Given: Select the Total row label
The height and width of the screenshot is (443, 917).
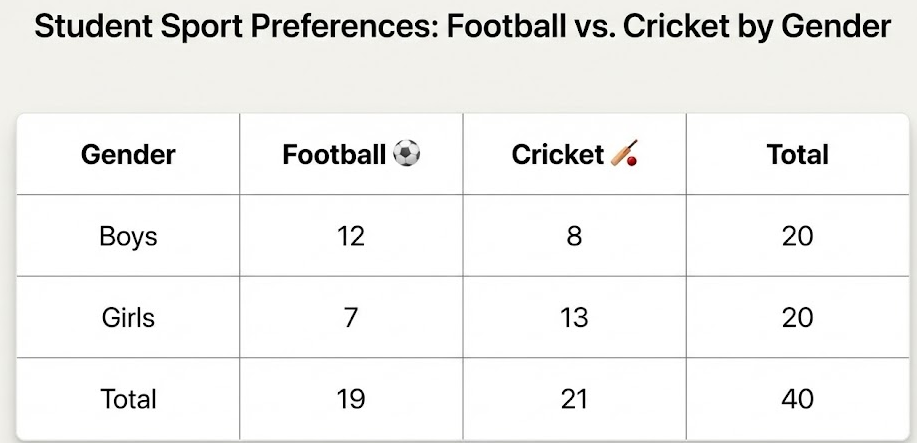Looking at the screenshot, I should (128, 399).
